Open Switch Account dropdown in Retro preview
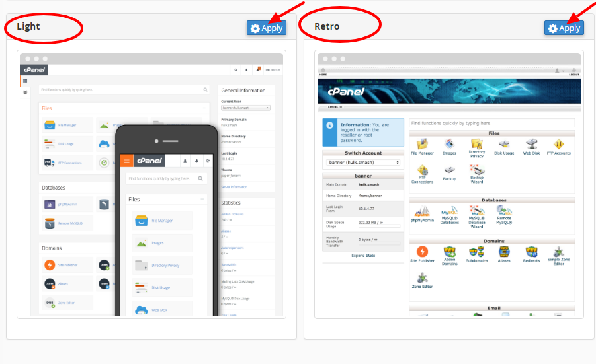 pyautogui.click(x=363, y=162)
